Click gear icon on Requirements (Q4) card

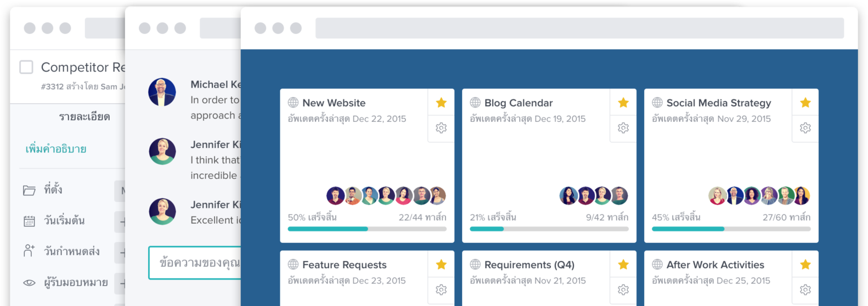[623, 290]
